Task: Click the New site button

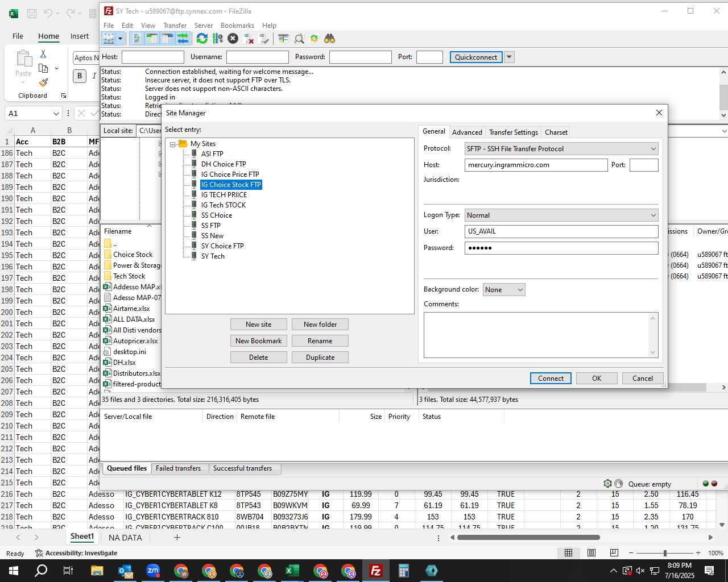Action: 258,325
